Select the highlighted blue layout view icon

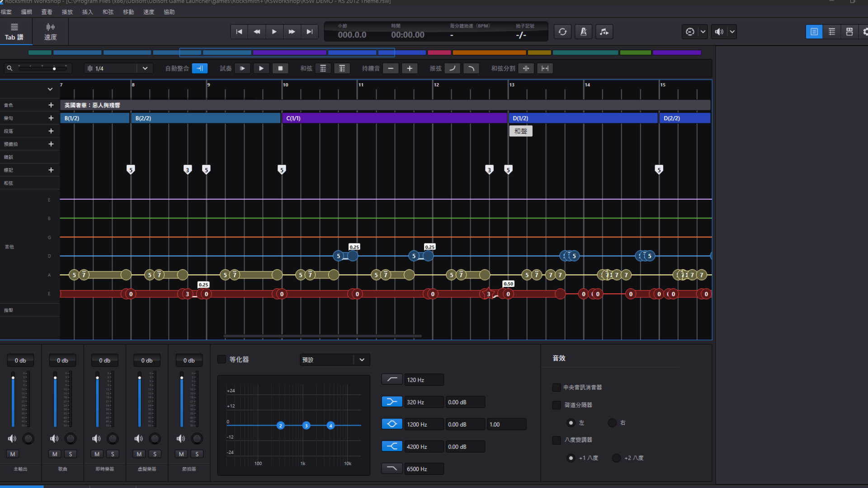[x=814, y=32]
